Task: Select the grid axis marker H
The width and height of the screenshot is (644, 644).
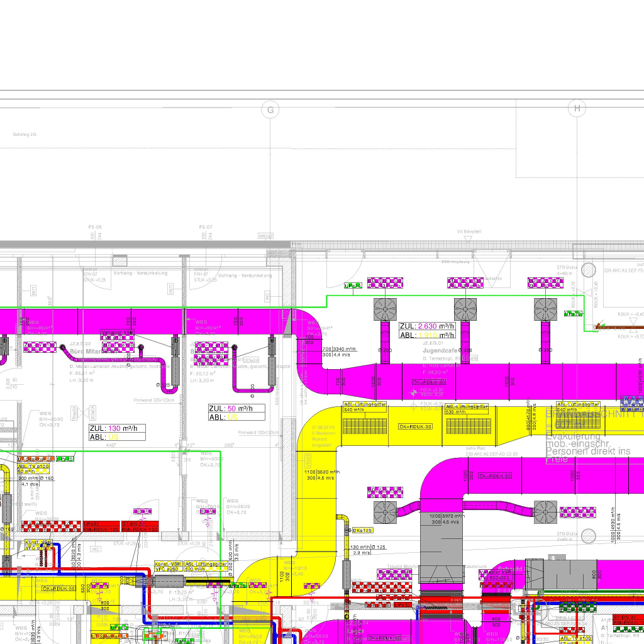Action: (576, 109)
